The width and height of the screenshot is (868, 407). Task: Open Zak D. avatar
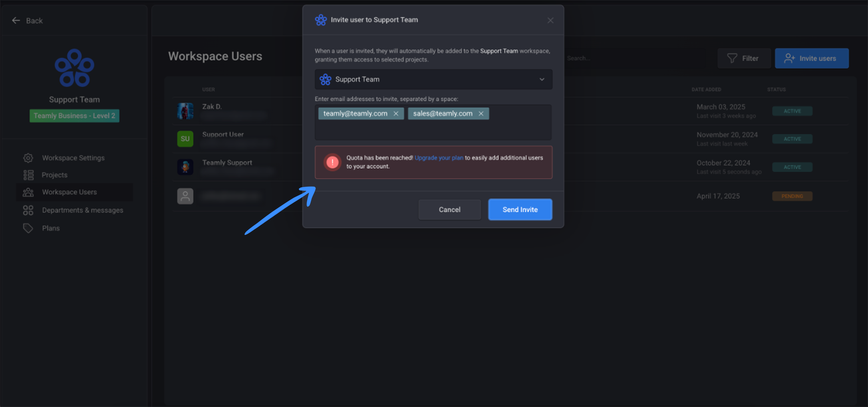pyautogui.click(x=185, y=111)
